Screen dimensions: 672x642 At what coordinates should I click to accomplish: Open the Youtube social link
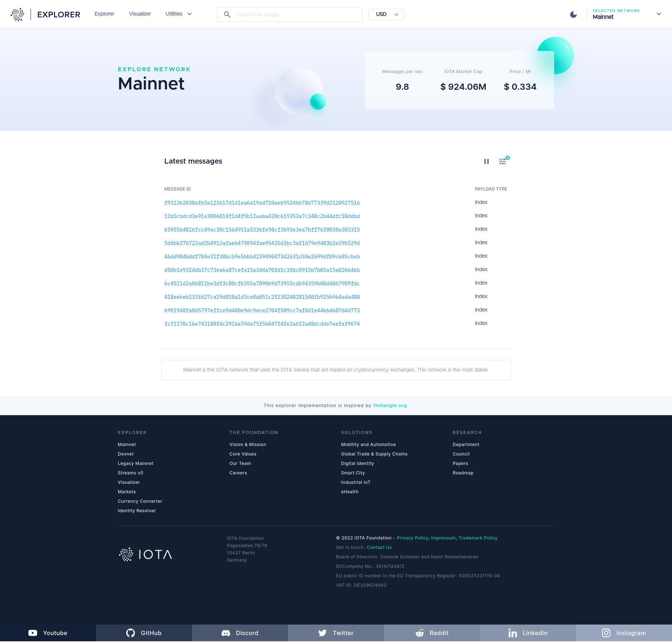(48, 633)
